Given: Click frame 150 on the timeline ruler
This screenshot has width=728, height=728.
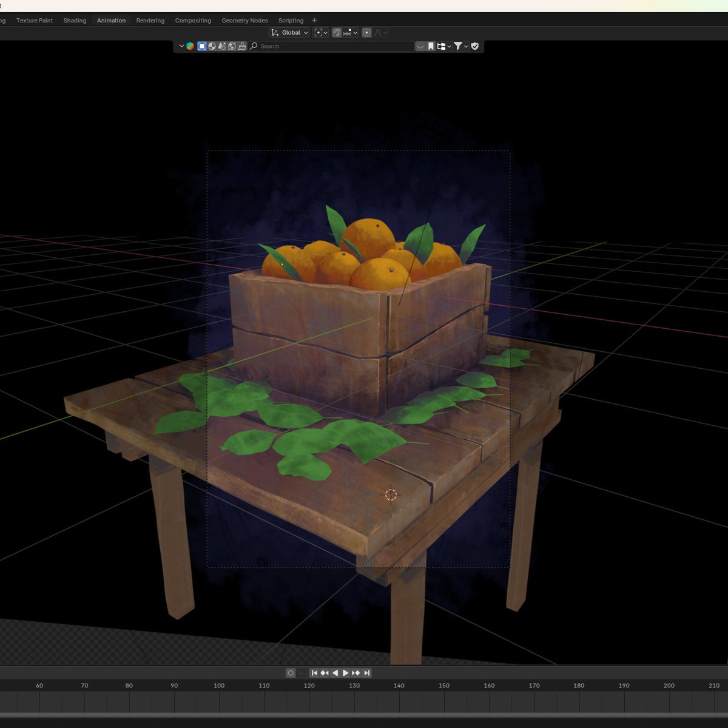Looking at the screenshot, I should tap(444, 686).
